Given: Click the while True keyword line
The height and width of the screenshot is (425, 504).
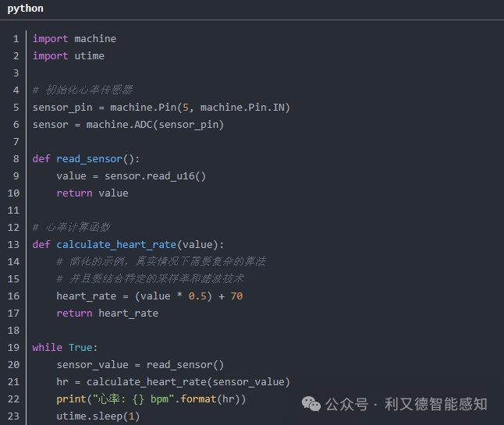Looking at the screenshot, I should pyautogui.click(x=65, y=348).
